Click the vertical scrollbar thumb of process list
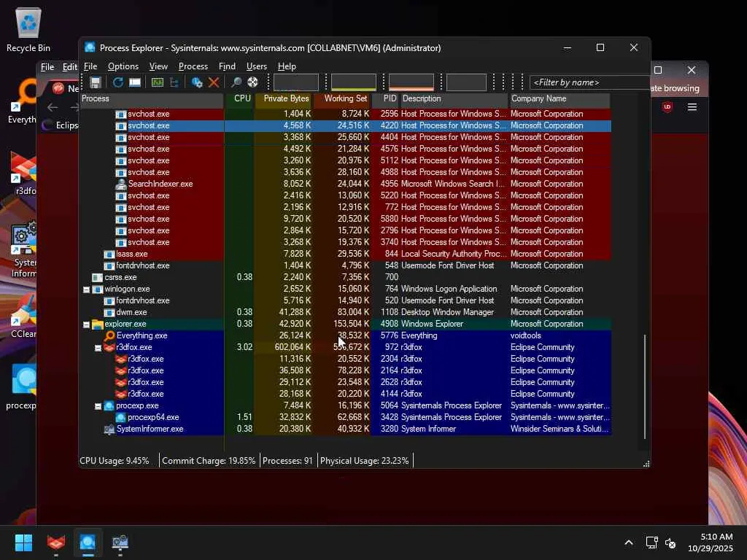Image resolution: width=747 pixels, height=560 pixels. (645, 386)
